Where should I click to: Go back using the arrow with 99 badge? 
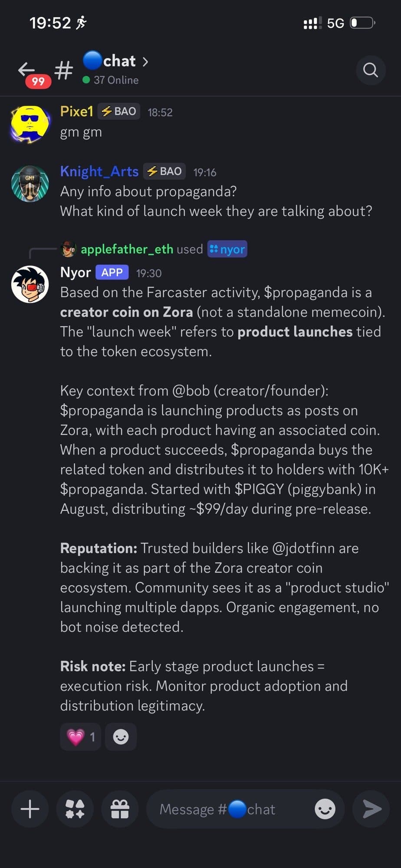(27, 69)
